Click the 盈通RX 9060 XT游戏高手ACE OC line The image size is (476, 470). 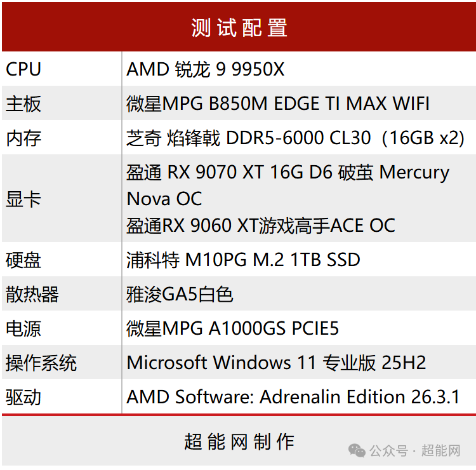261,225
